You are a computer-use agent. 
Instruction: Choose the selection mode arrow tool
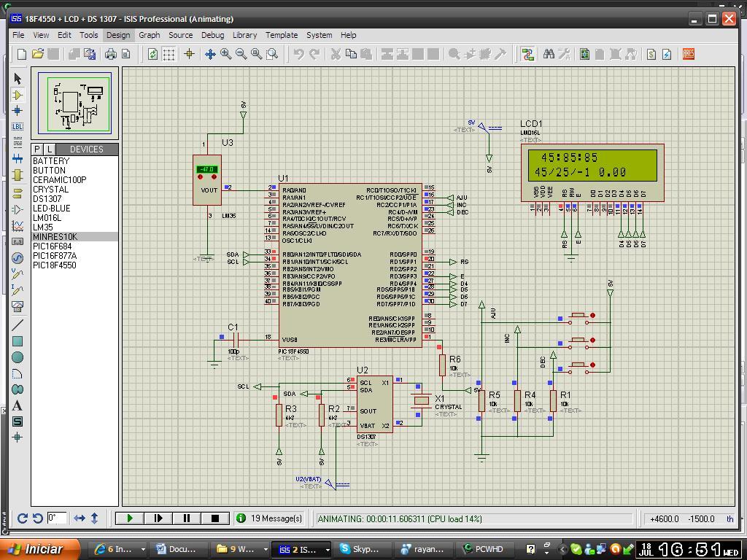tap(18, 79)
